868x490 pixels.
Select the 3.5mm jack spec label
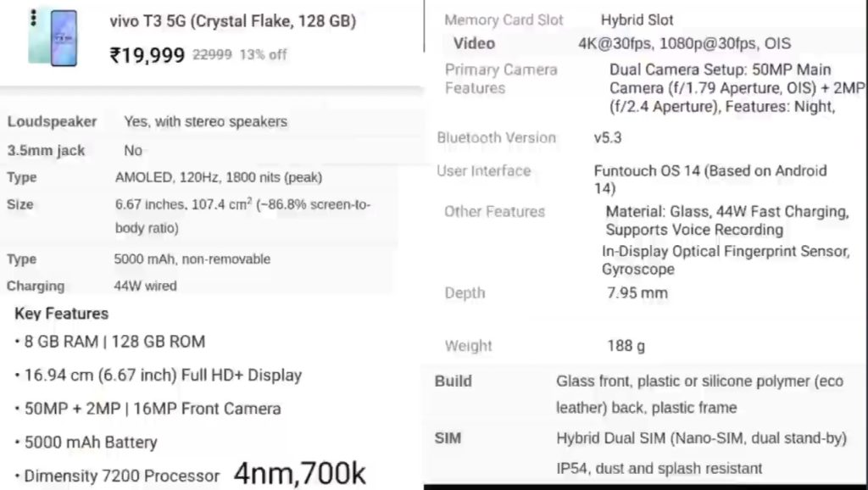click(46, 150)
